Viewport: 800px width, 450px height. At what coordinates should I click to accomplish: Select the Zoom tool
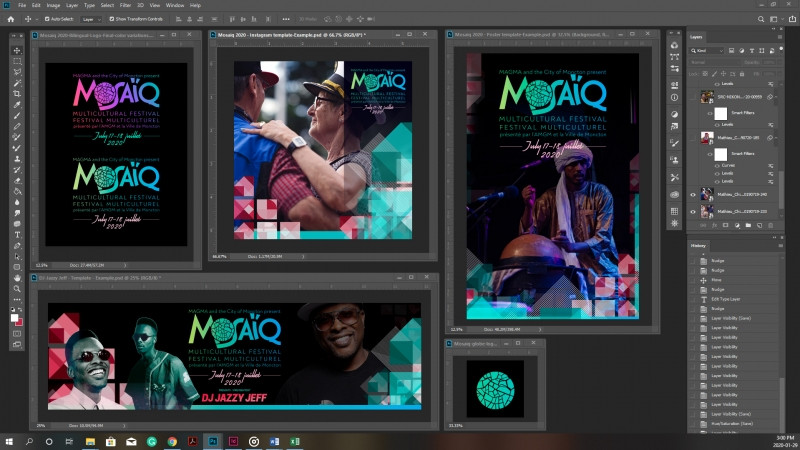[17, 289]
